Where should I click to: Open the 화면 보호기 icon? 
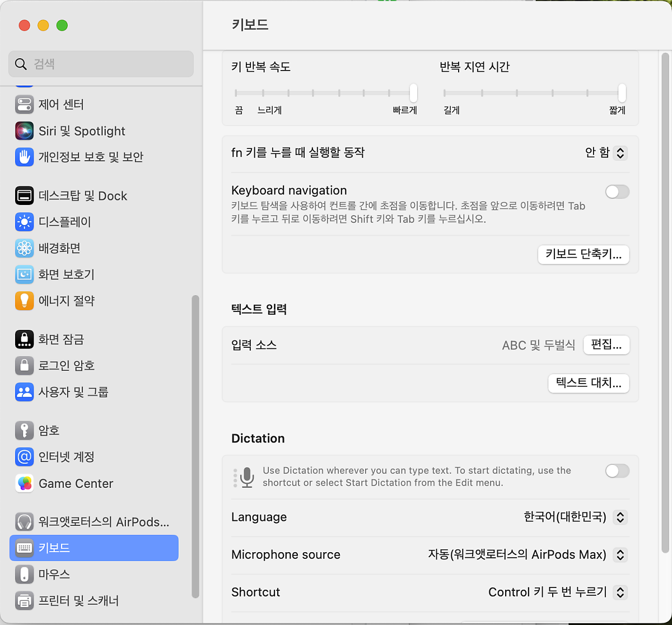pos(24,274)
